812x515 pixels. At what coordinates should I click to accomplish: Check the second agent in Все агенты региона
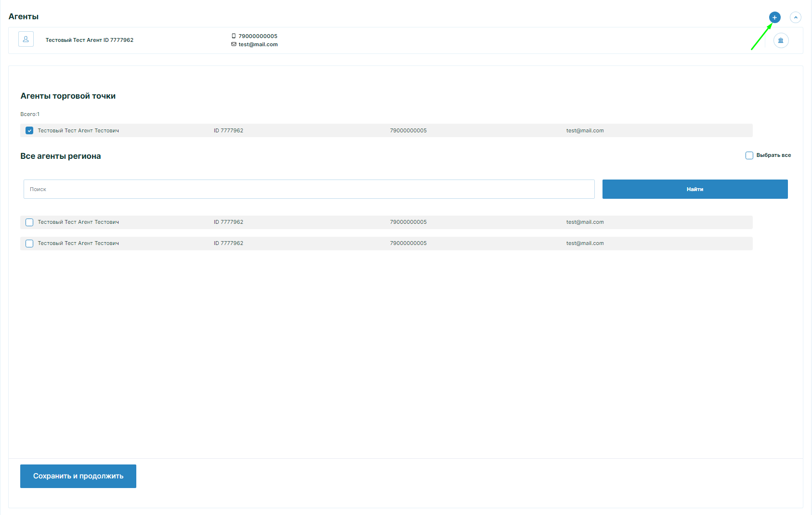[29, 244]
